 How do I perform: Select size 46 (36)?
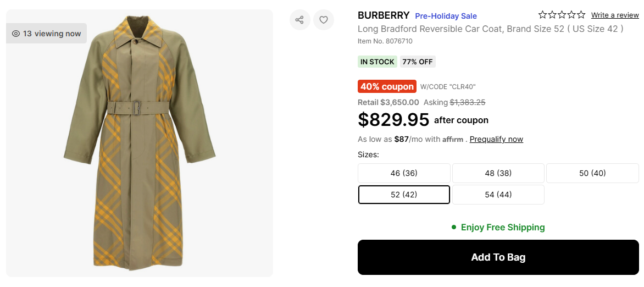tap(404, 173)
